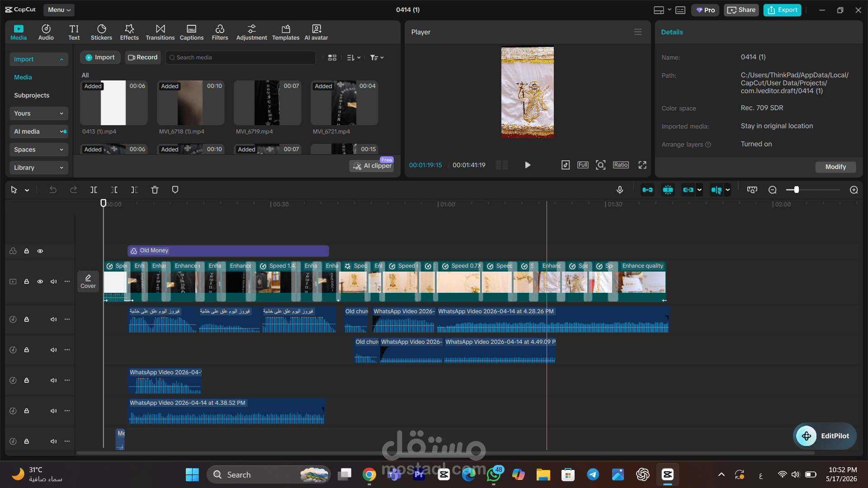The width and height of the screenshot is (868, 488).
Task: Click the Delete left trim icon
Action: 114,190
